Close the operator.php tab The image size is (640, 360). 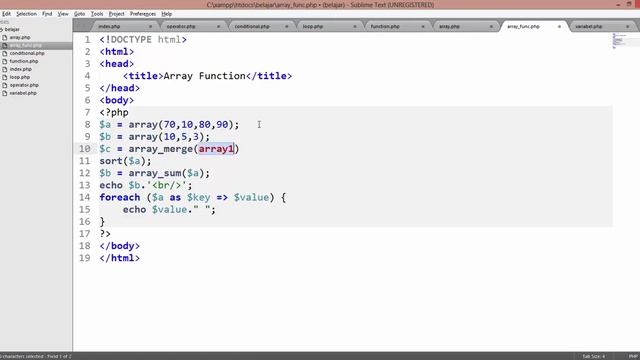pyautogui.click(x=219, y=27)
